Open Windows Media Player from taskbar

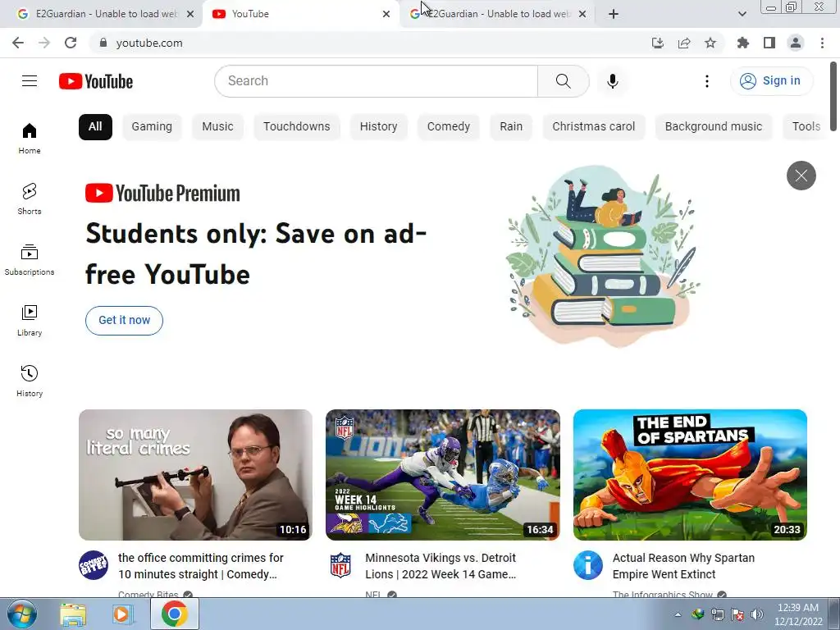tap(122, 614)
